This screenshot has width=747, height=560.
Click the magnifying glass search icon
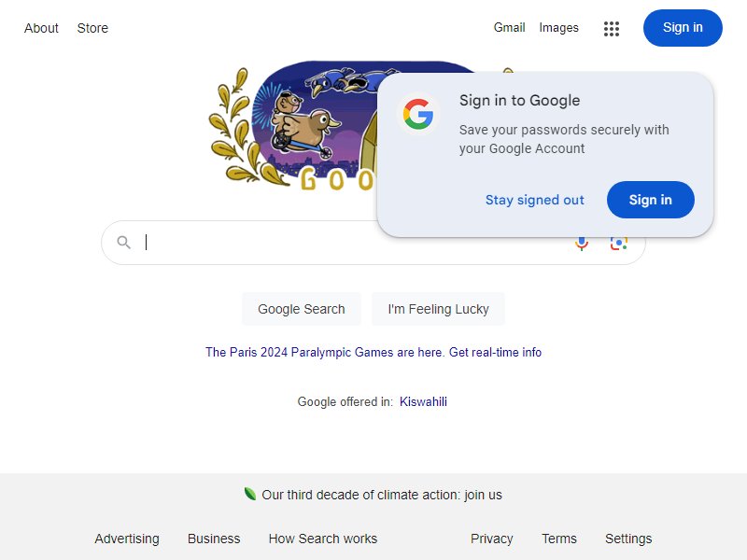pyautogui.click(x=124, y=243)
